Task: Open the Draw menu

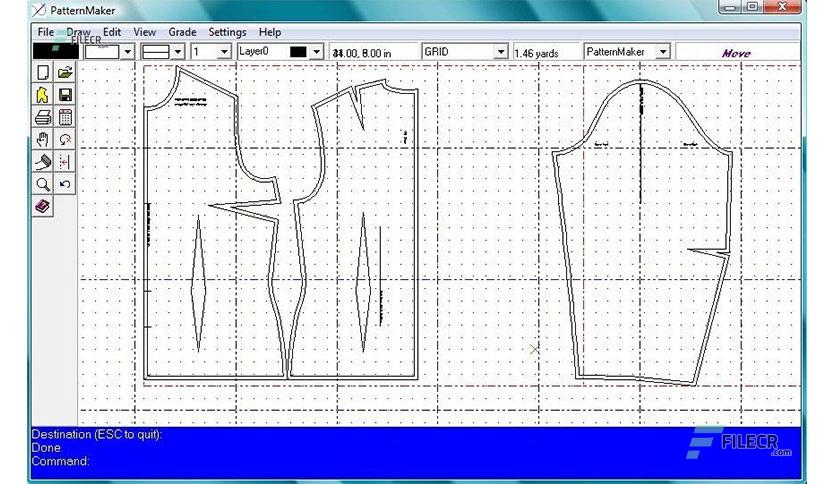Action: (x=78, y=32)
